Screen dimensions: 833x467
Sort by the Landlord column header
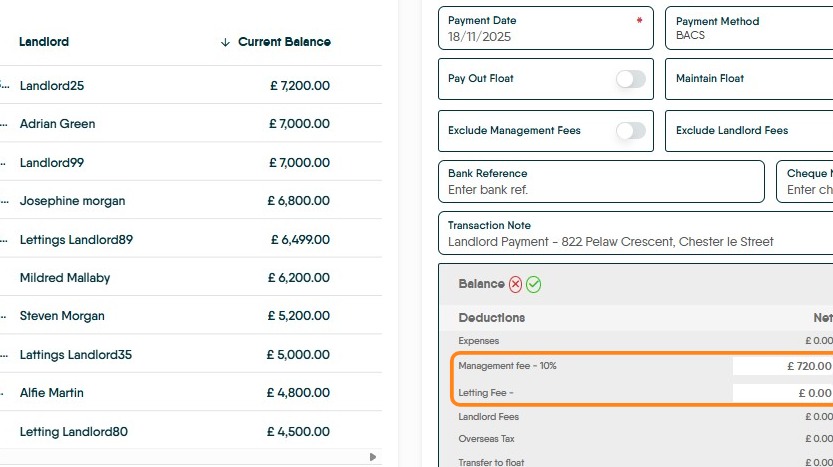[44, 42]
